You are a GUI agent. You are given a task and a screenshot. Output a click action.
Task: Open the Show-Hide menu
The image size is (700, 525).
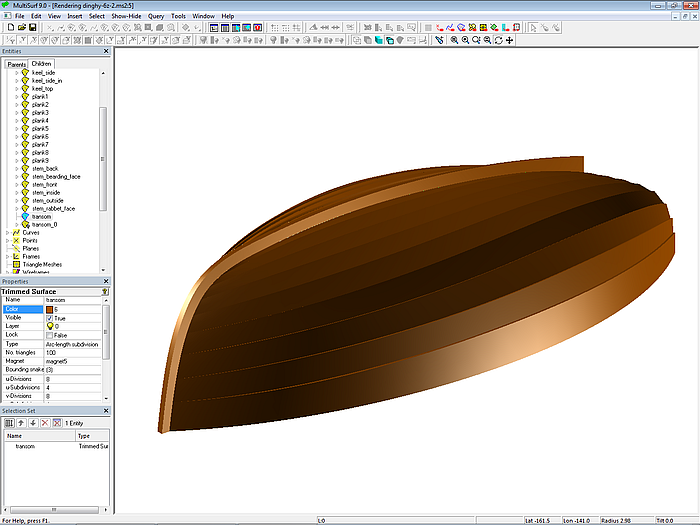[125, 16]
